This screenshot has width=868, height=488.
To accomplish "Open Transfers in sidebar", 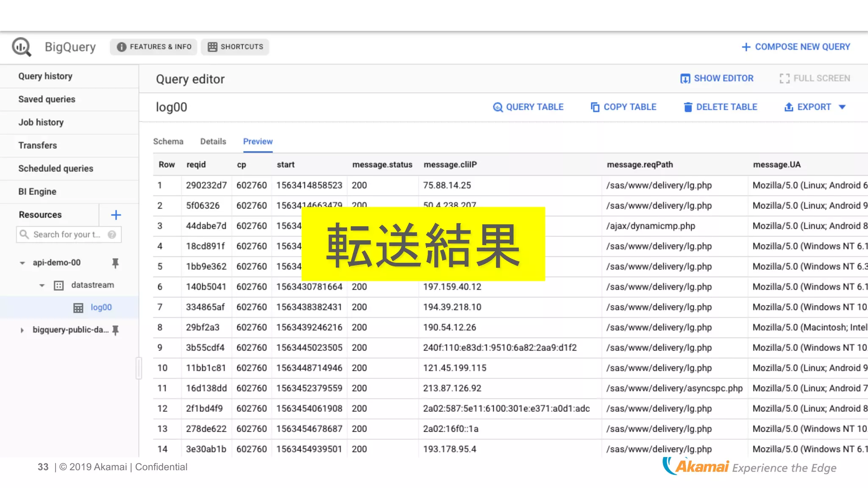I will click(x=70, y=145).
